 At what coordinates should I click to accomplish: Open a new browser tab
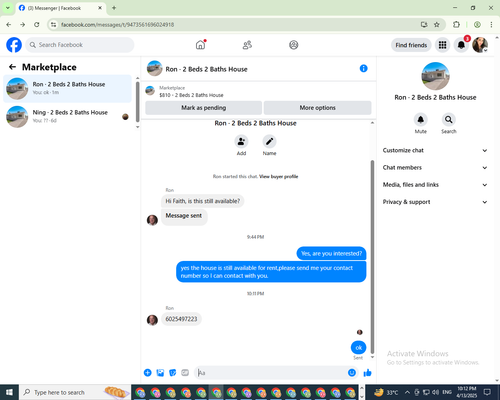click(x=114, y=8)
